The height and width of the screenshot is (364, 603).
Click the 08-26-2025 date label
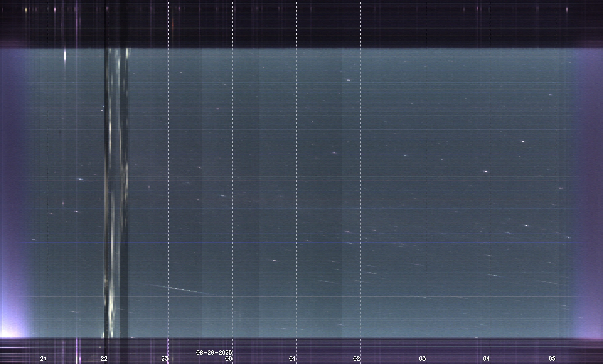point(214,353)
